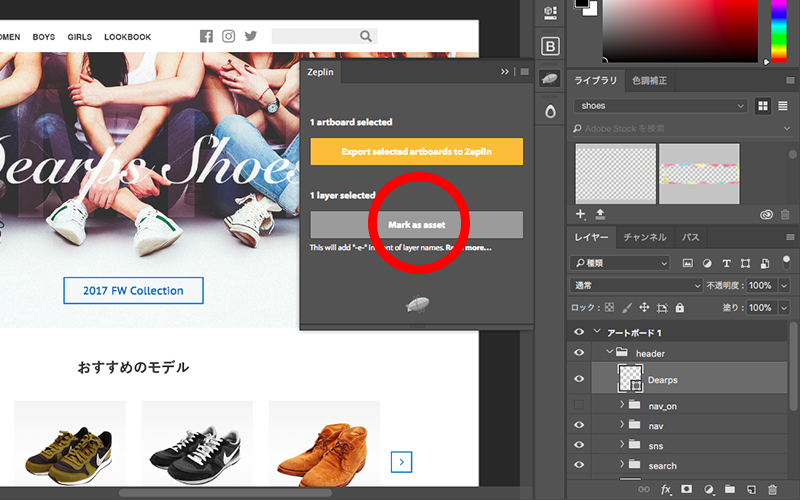Toggle visibility of the sns group

click(x=578, y=445)
